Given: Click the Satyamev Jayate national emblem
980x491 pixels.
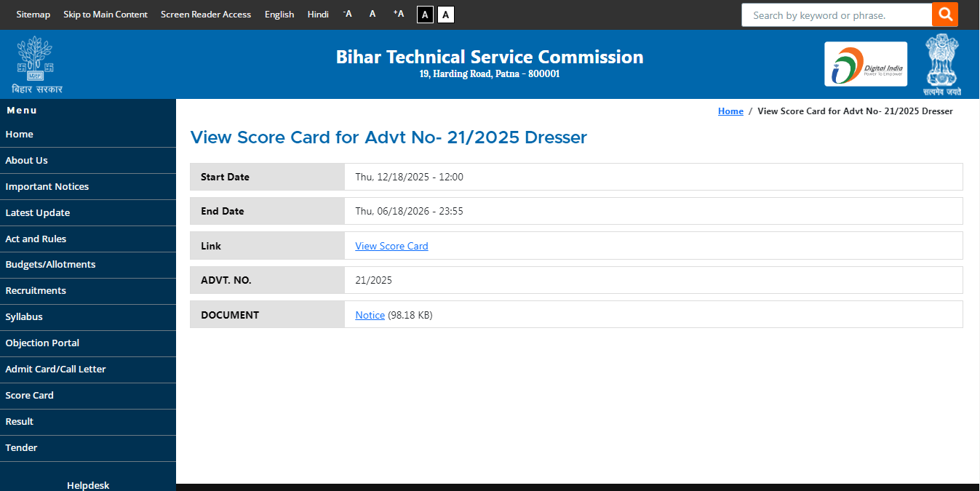Looking at the screenshot, I should coord(941,64).
